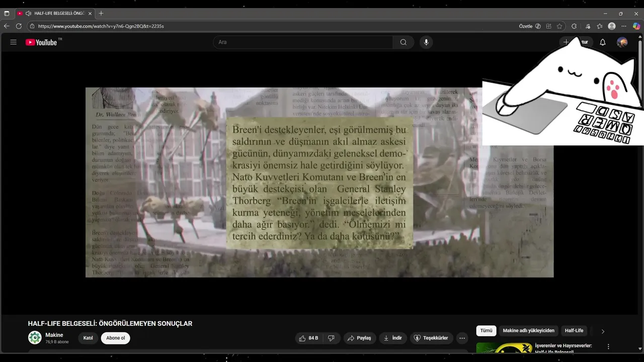
Task: Click the video player to pause
Action: [319, 183]
